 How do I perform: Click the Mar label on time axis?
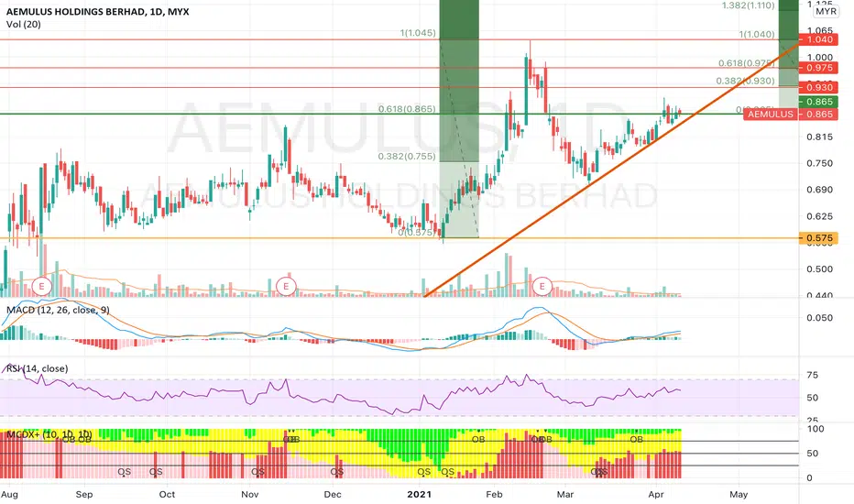565,494
